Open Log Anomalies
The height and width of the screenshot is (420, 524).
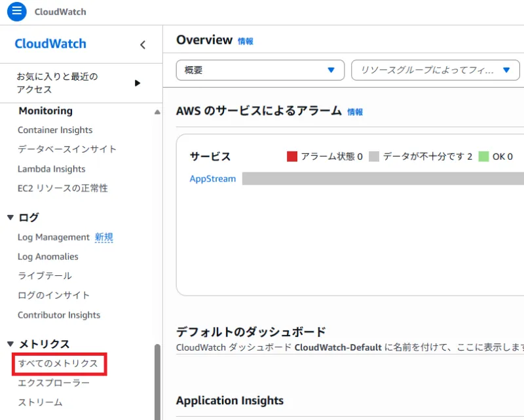pos(48,257)
